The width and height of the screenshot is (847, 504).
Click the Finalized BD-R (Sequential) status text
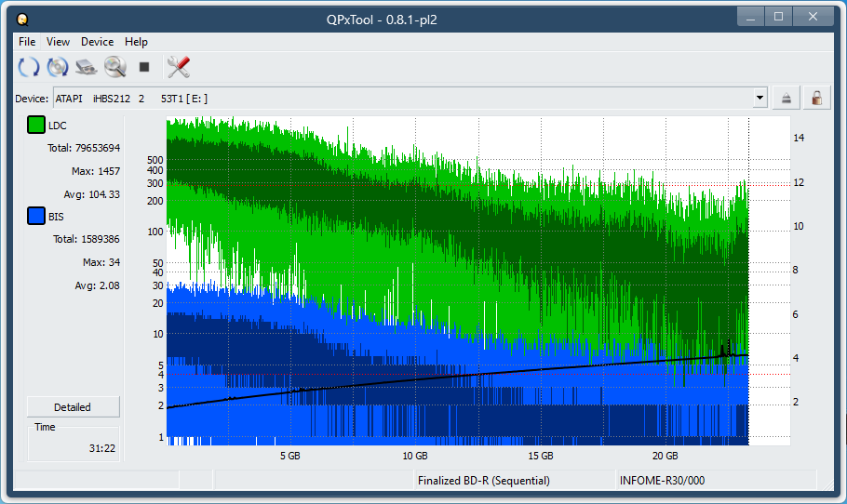pyautogui.click(x=483, y=480)
